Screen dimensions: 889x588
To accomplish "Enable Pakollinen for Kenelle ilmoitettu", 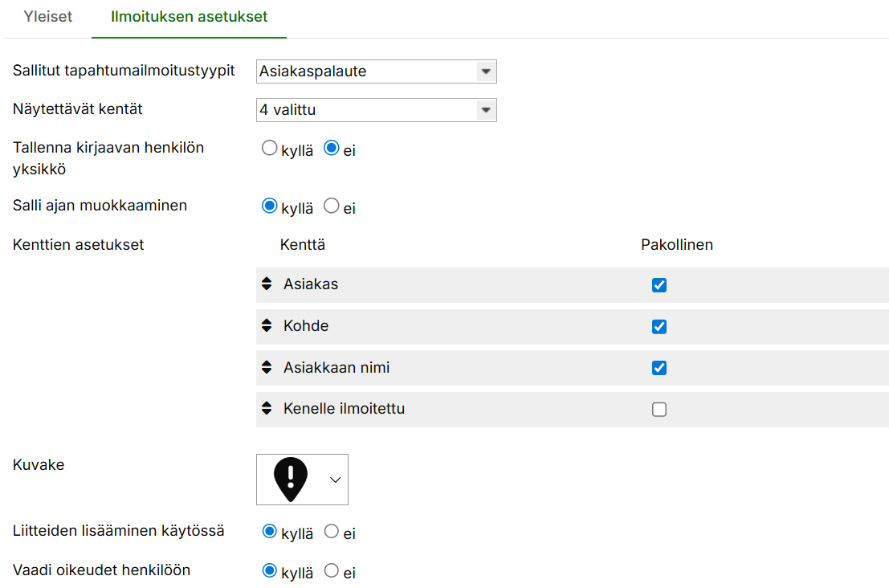I will (659, 410).
